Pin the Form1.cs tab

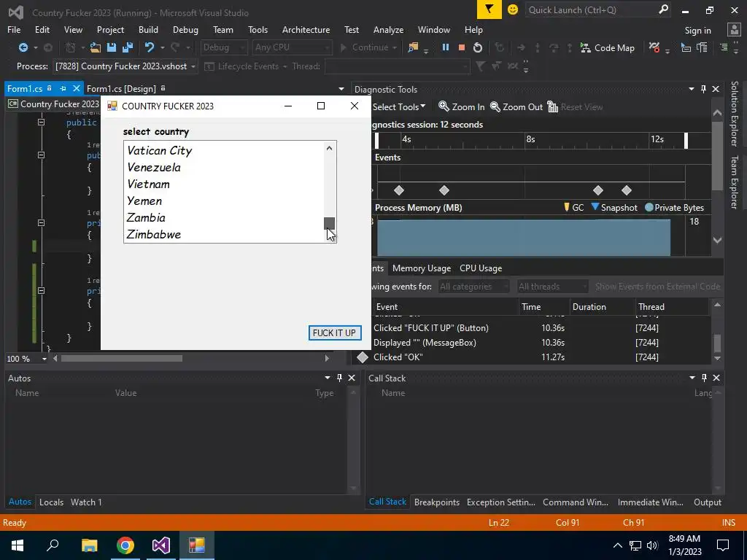(63, 88)
